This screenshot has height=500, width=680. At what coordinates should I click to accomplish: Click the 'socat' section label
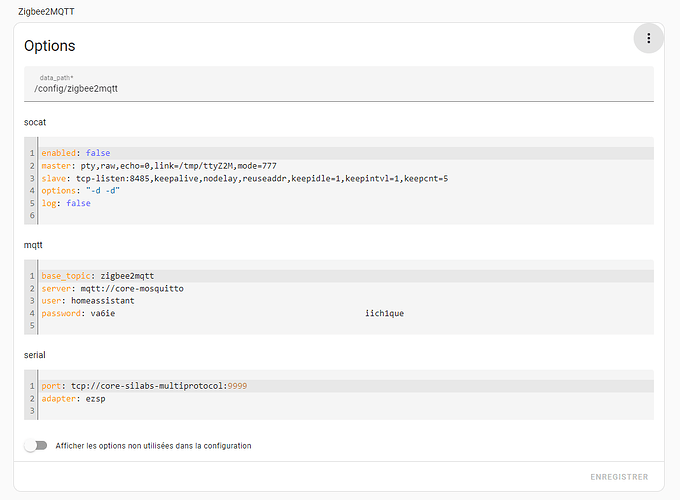coord(35,122)
